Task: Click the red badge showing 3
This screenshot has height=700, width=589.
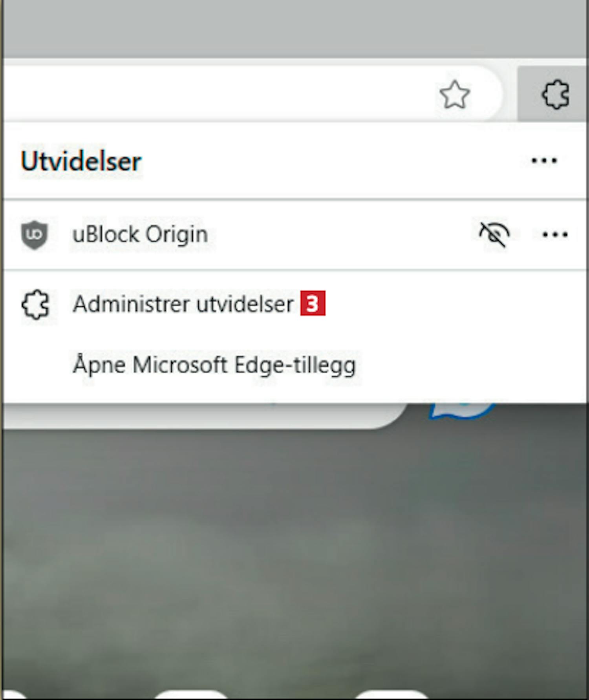Action: pos(313,303)
